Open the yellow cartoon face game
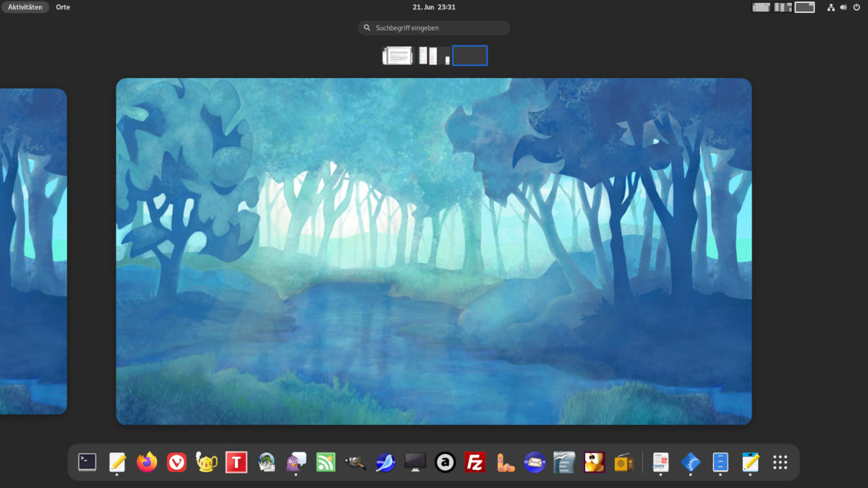The image size is (868, 488). click(594, 462)
